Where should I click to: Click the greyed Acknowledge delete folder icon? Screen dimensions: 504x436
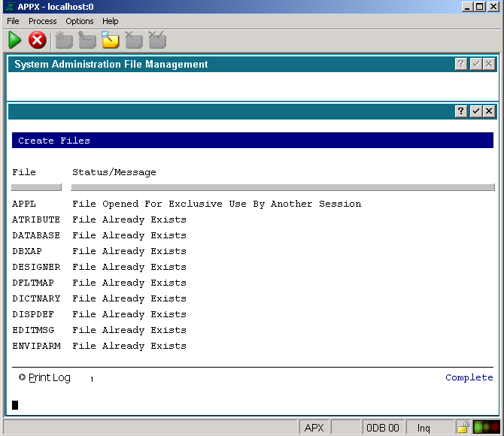click(x=157, y=40)
